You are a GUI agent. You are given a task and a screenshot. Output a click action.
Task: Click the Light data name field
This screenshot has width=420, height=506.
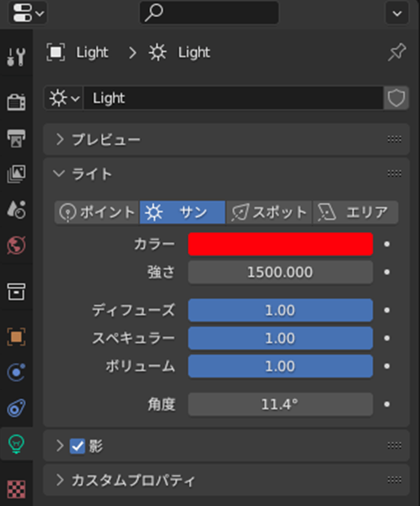point(234,98)
